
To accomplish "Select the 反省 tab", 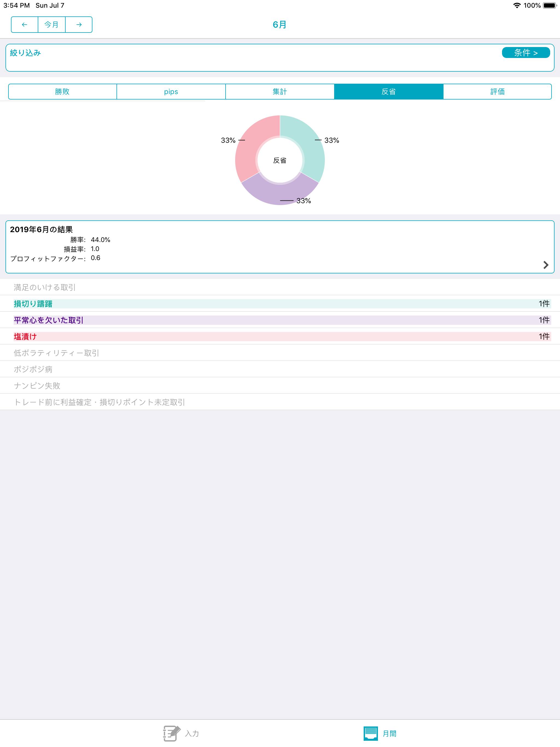I will coord(389,91).
